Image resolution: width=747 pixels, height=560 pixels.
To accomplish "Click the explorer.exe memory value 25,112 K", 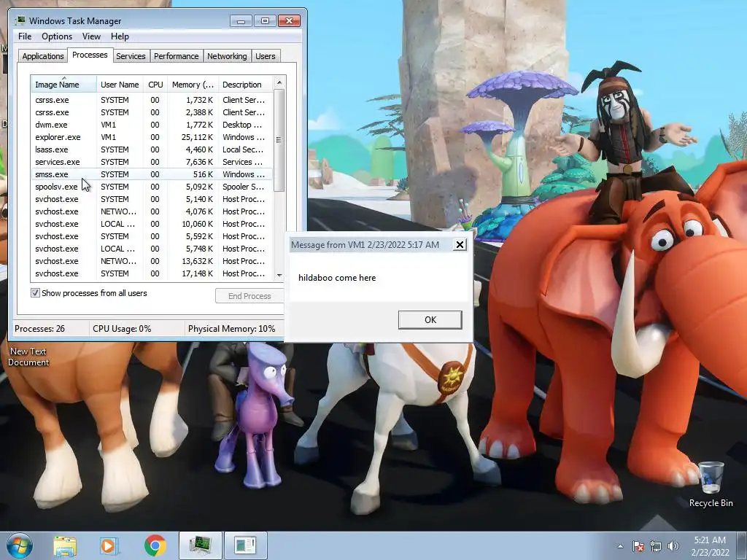I will tap(197, 137).
